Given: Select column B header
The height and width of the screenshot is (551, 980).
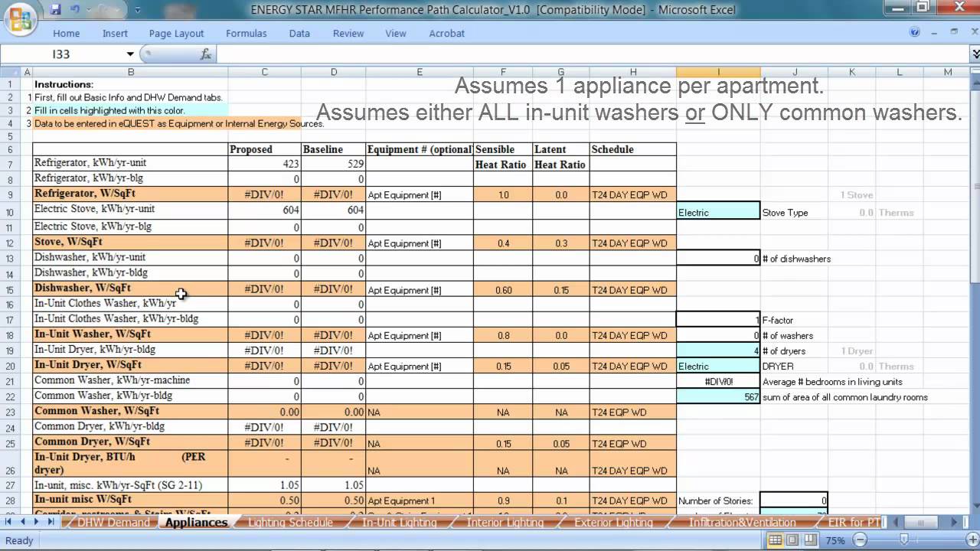Looking at the screenshot, I should [x=130, y=72].
